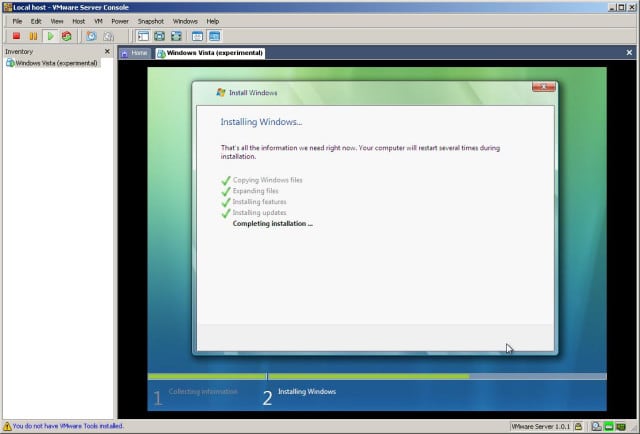Image resolution: width=640 pixels, height=434 pixels.
Task: Click the green check next to Copying Windows files
Action: (226, 180)
